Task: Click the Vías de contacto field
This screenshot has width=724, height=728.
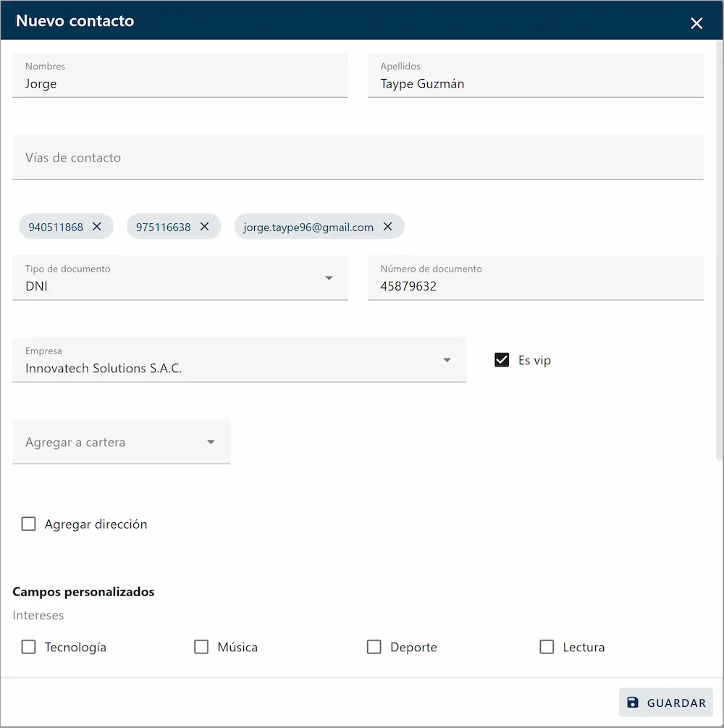Action: 358,157
